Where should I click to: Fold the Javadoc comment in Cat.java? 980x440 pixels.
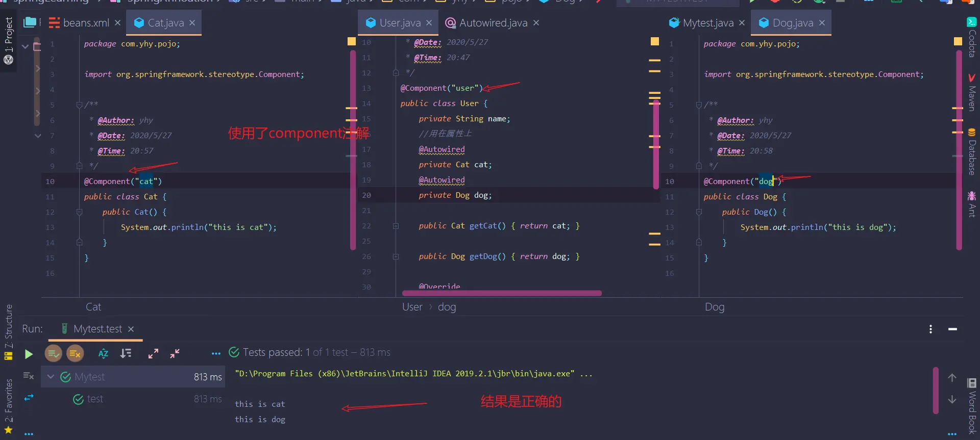(x=79, y=105)
